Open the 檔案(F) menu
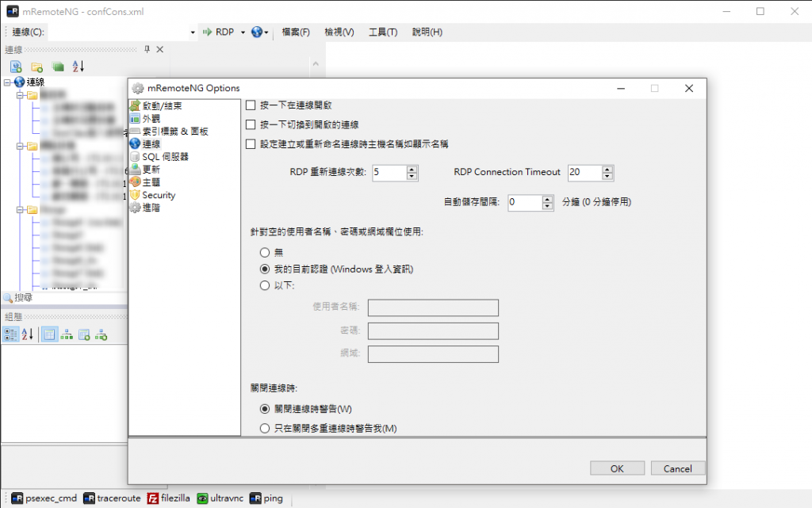The image size is (812, 508). point(296,32)
